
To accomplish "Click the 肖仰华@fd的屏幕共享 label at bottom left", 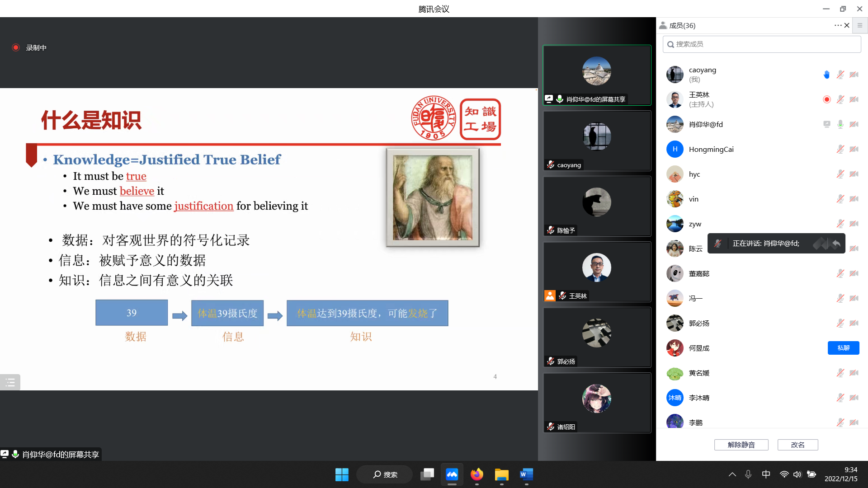I will pos(61,455).
